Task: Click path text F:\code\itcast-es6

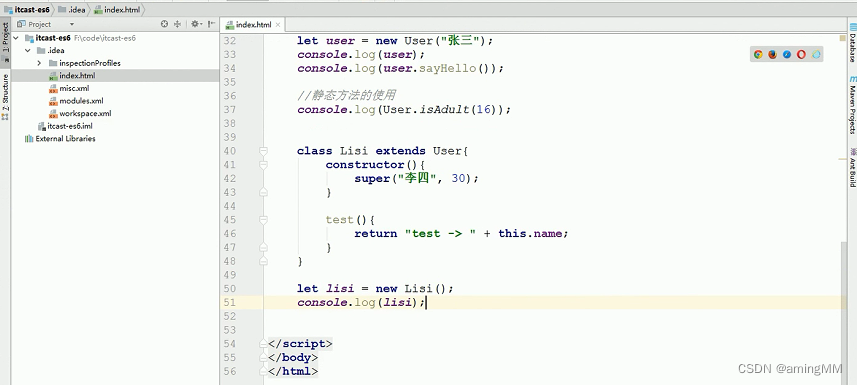Action: click(x=105, y=38)
